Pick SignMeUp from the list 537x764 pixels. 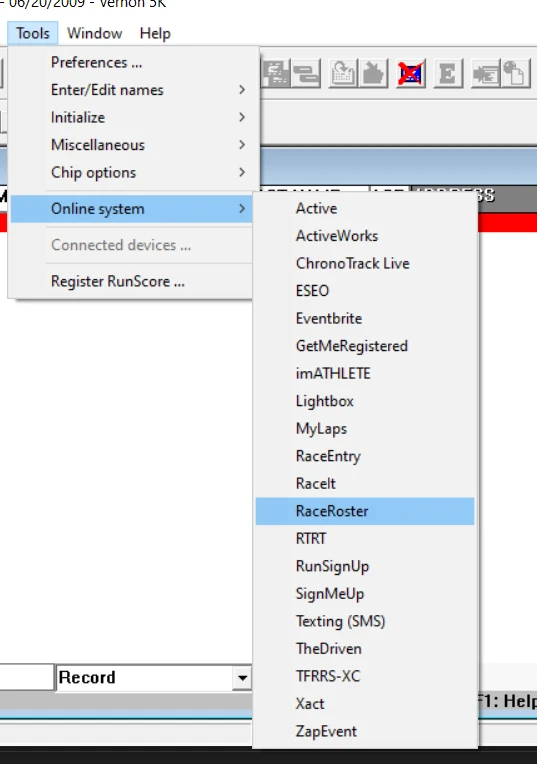click(365, 593)
